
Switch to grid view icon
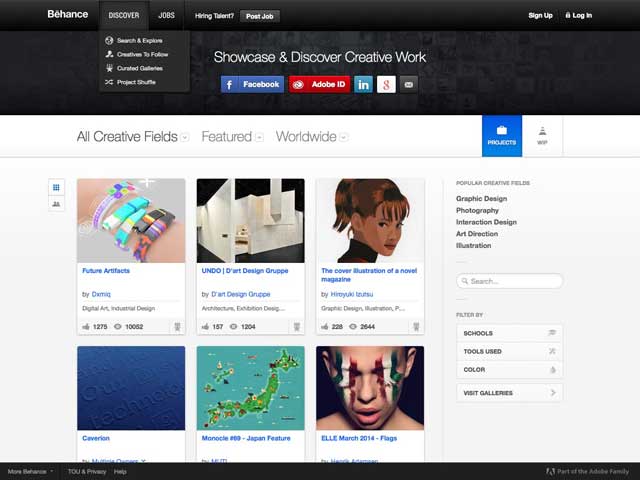[x=56, y=187]
